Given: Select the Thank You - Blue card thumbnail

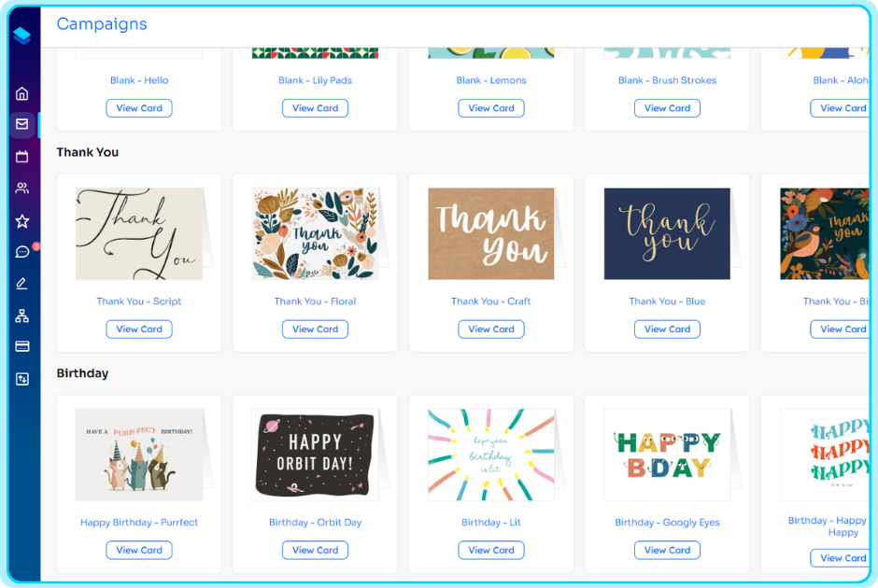Looking at the screenshot, I should [x=668, y=234].
